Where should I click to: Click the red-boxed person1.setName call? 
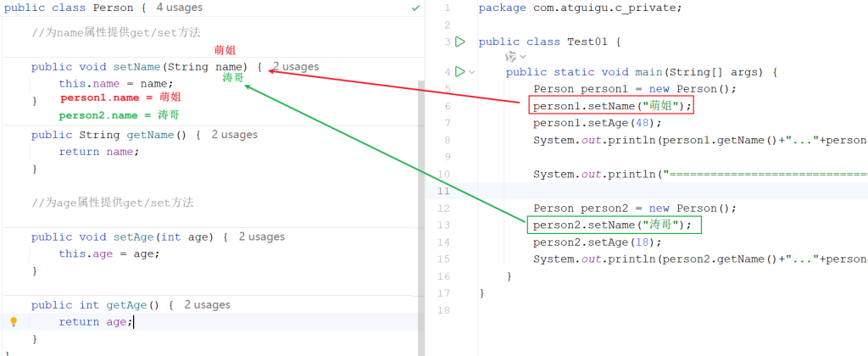pos(611,106)
